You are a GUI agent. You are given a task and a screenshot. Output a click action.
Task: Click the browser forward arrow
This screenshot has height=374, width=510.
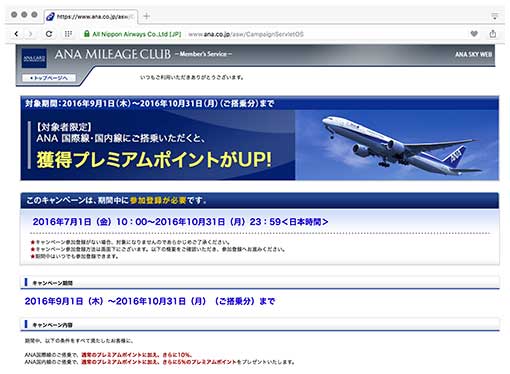[30, 34]
